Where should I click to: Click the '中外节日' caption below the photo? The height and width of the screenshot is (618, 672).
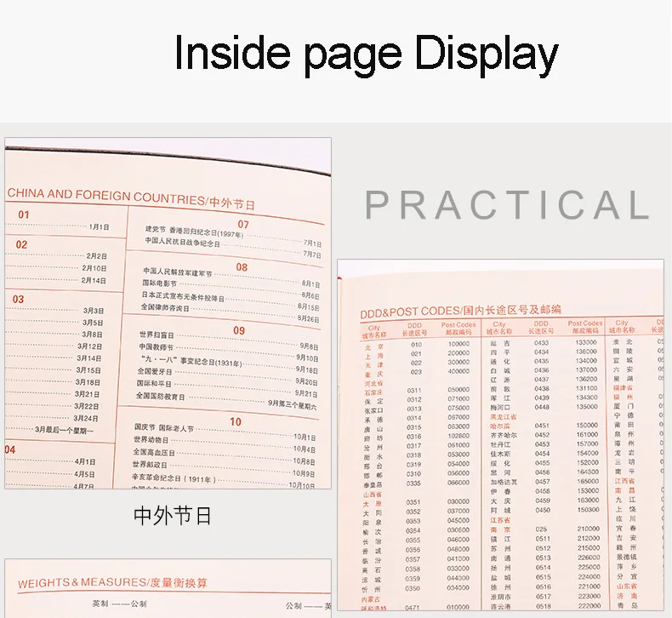[173, 516]
